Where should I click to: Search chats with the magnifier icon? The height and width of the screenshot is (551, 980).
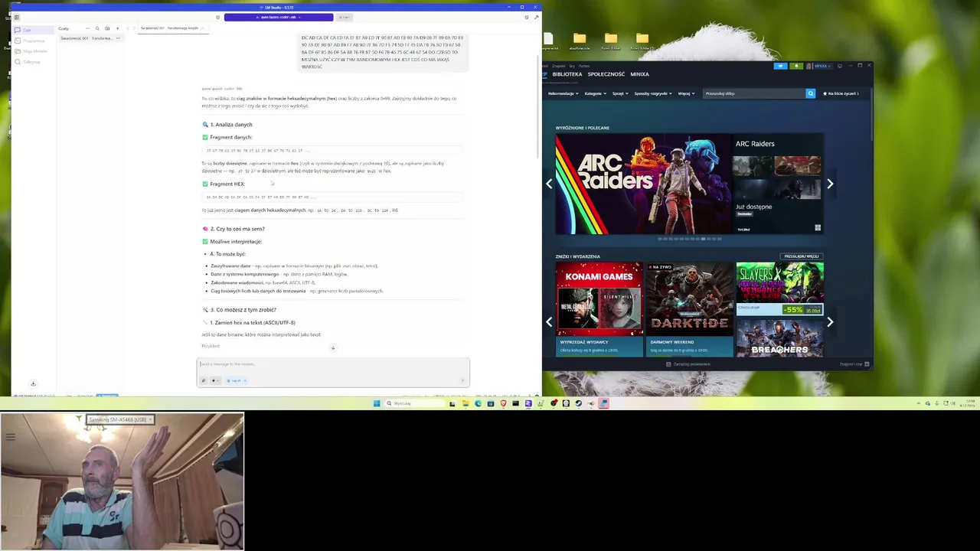[x=97, y=28]
